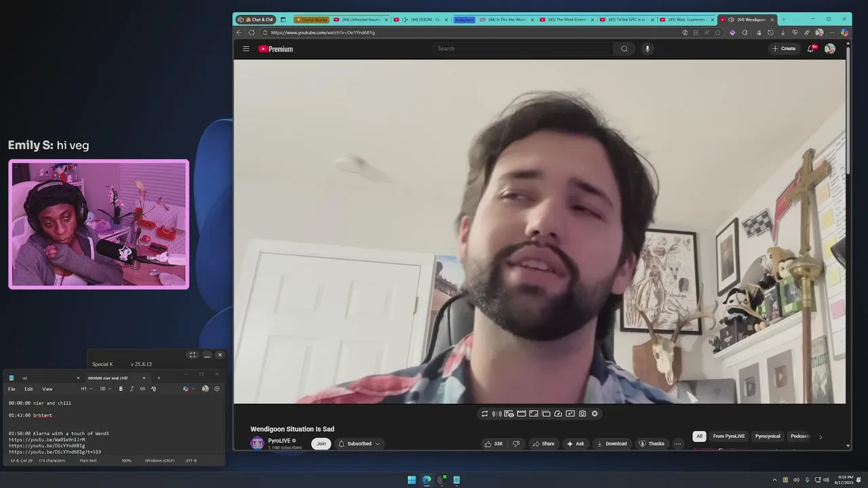Viewport: 868px width, 488px height.
Task: Open the Windows Start button
Action: (412, 480)
